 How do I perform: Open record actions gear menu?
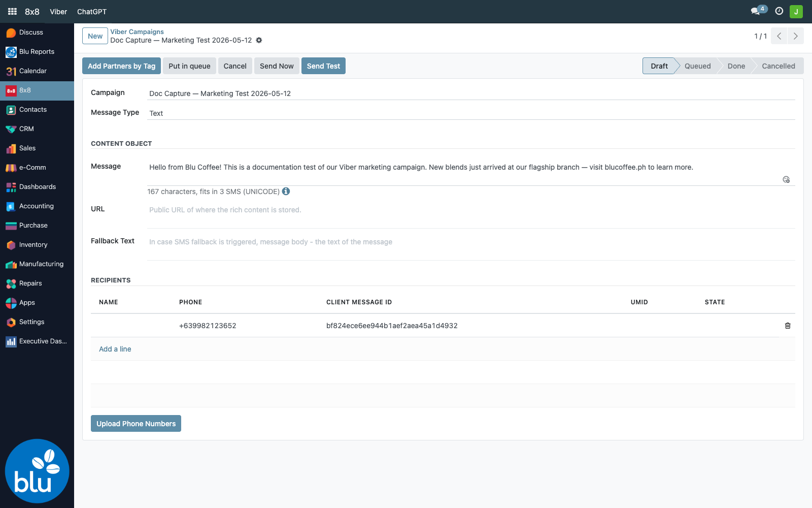(x=259, y=40)
